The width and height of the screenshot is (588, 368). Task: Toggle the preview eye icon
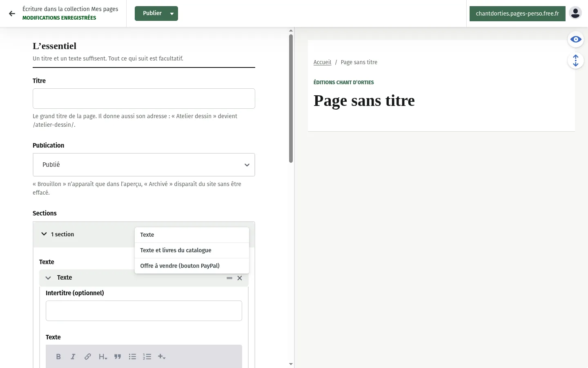point(576,39)
